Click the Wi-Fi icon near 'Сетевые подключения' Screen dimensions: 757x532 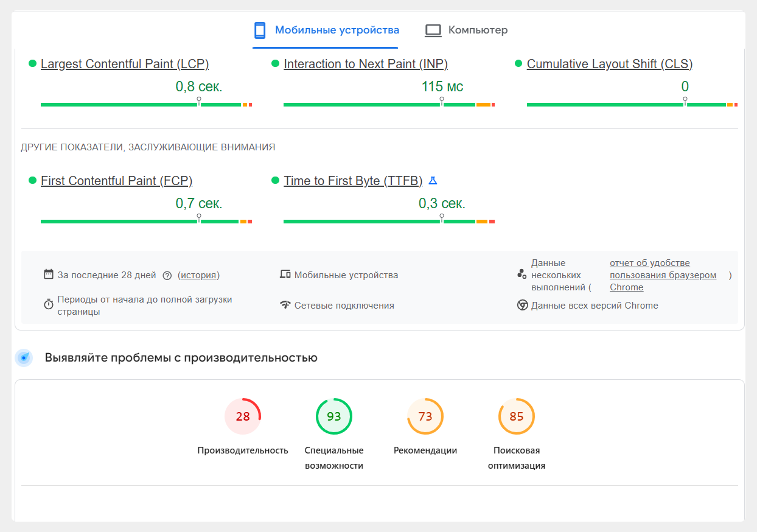[285, 305]
